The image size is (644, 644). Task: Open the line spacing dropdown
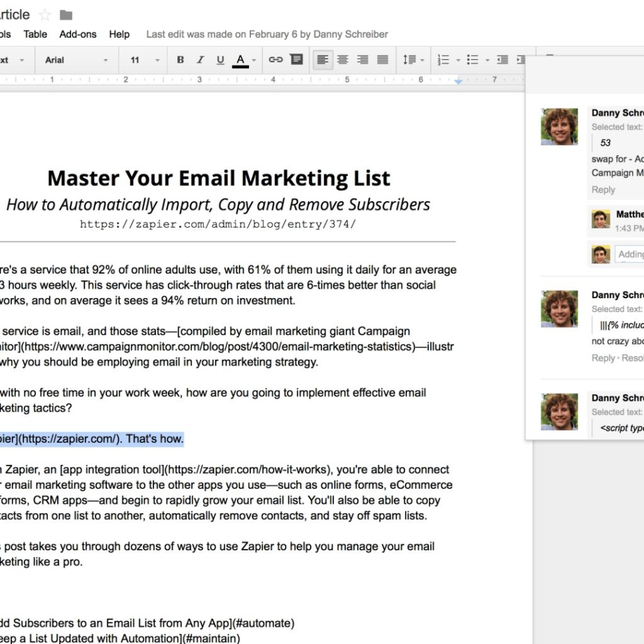[413, 60]
